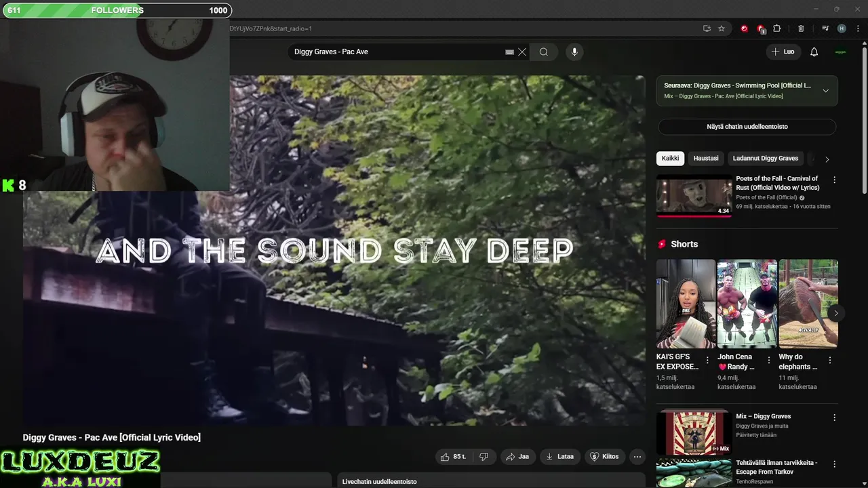Download the video with Lataa button
The height and width of the screenshot is (488, 868).
point(559,457)
